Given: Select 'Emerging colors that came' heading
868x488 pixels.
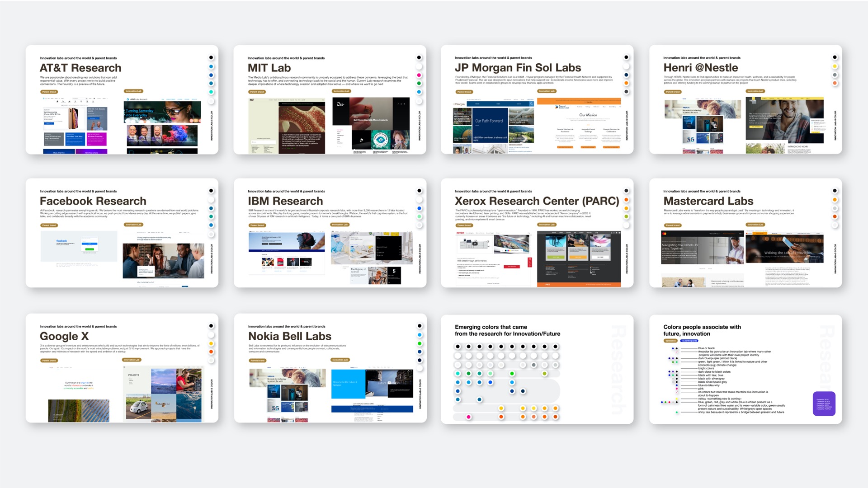Looking at the screenshot, I should click(x=491, y=327).
